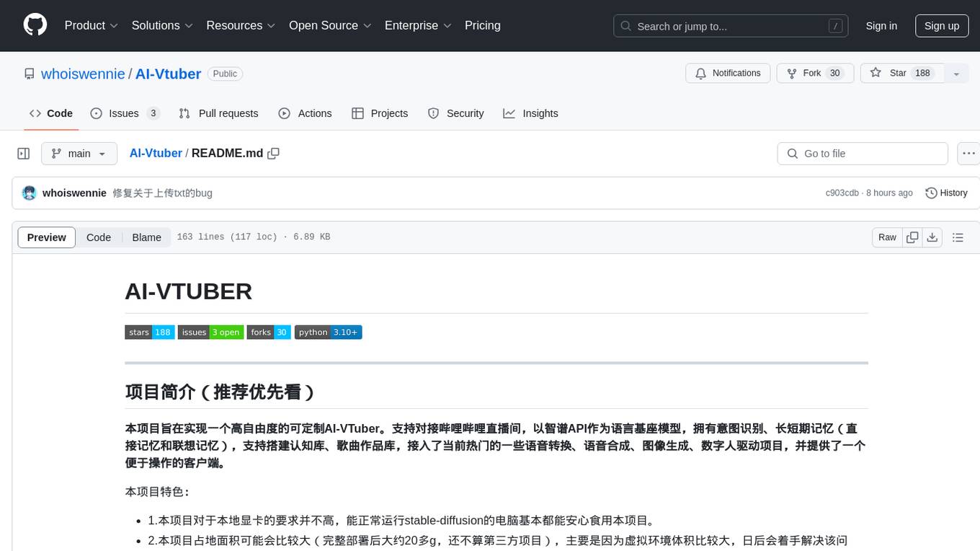Click the issues 3 open badge

210,332
